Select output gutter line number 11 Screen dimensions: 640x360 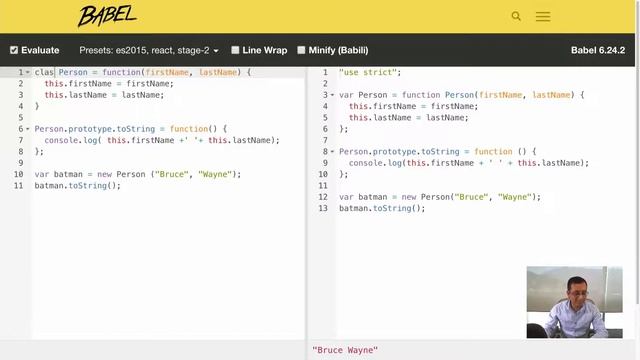pos(323,186)
